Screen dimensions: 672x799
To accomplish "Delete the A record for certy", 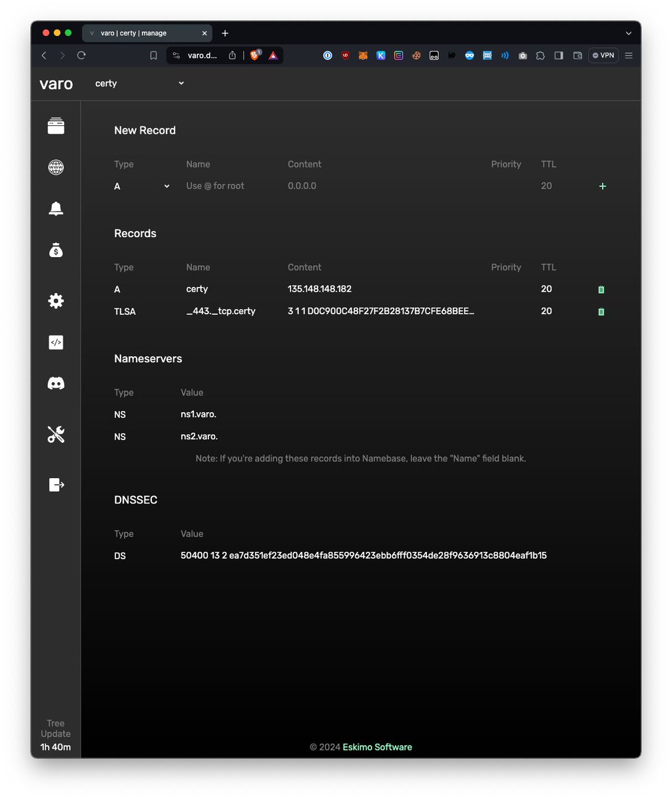I will (601, 290).
